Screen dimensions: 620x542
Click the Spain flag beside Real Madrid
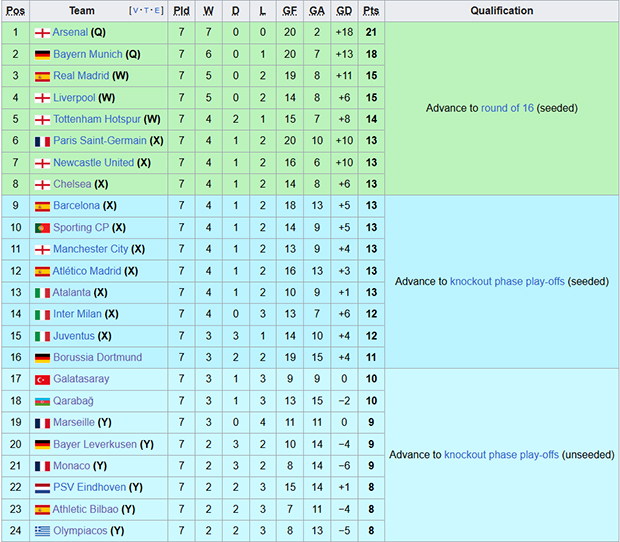[x=42, y=76]
